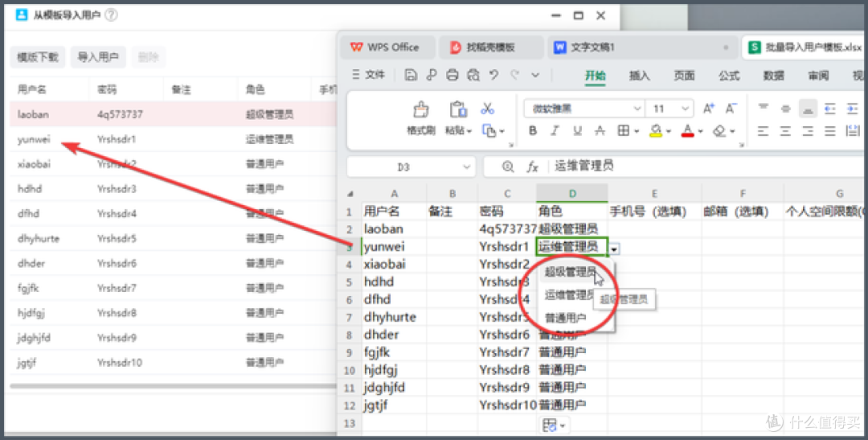Screen dimensions: 868x440
Task: Click the 审阅 ribbon tab
Action: pyautogui.click(x=818, y=76)
